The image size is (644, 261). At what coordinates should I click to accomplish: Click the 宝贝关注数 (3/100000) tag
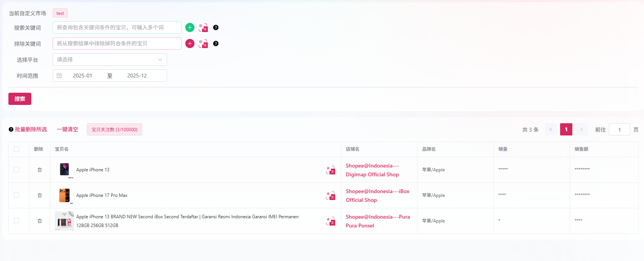[114, 129]
